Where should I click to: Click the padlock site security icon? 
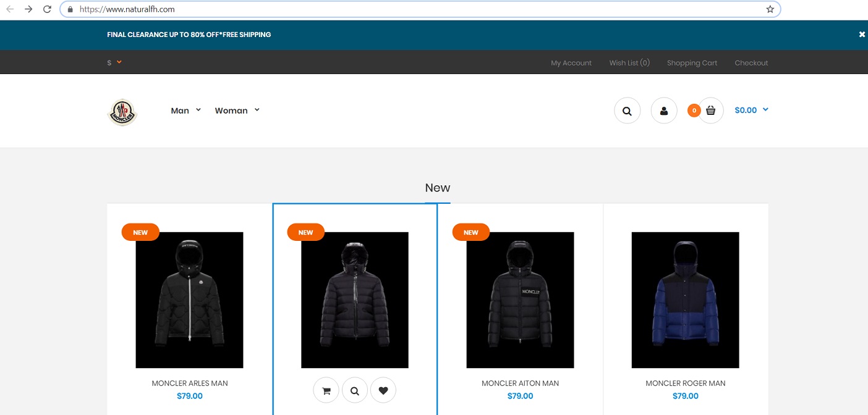point(70,9)
